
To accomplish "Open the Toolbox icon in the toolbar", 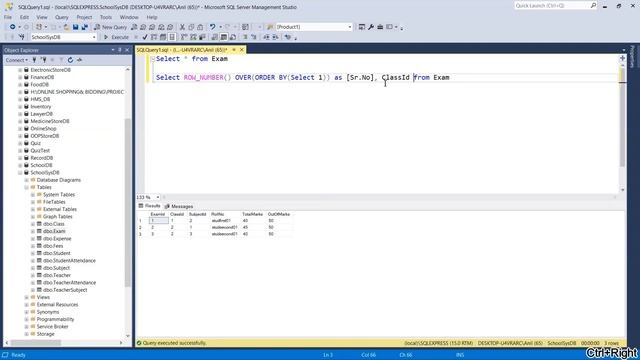I will (x=380, y=27).
